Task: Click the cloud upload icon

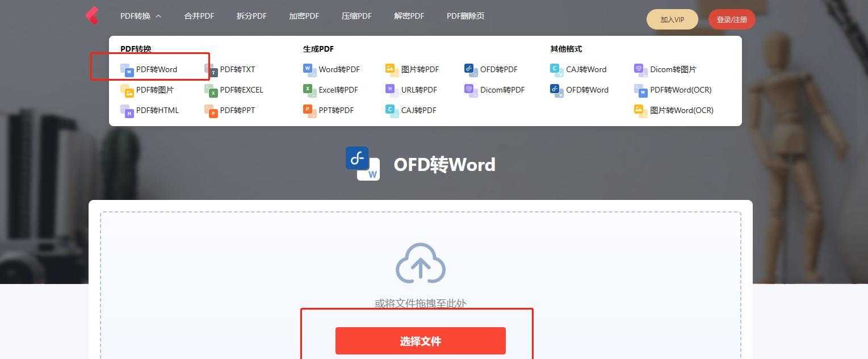Action: (421, 263)
